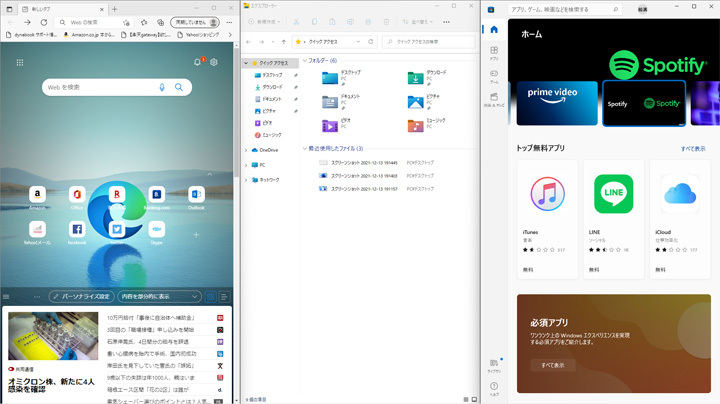Expand OneDrive in Explorer tree
This screenshot has height=404, width=720.
click(x=246, y=150)
